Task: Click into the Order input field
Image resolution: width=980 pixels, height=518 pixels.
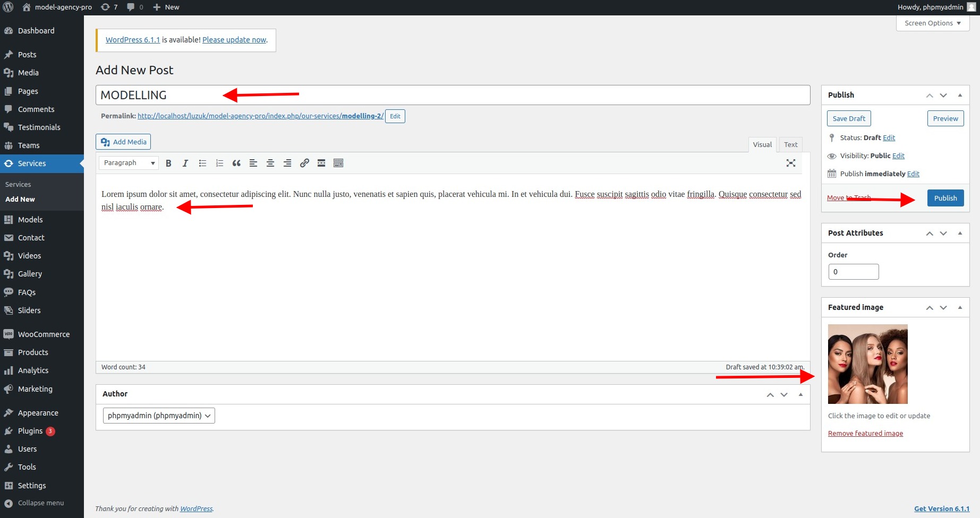Action: 853,272
